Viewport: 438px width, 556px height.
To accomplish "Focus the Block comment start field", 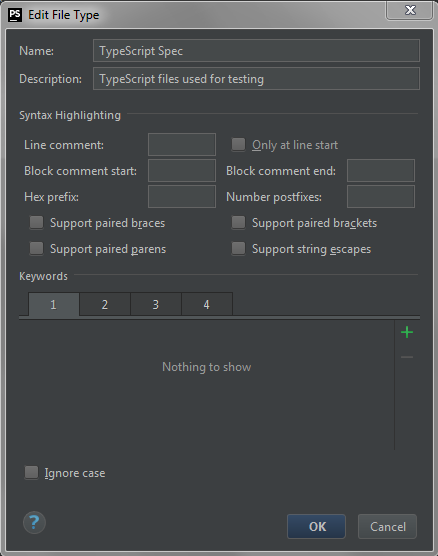I will (x=182, y=171).
